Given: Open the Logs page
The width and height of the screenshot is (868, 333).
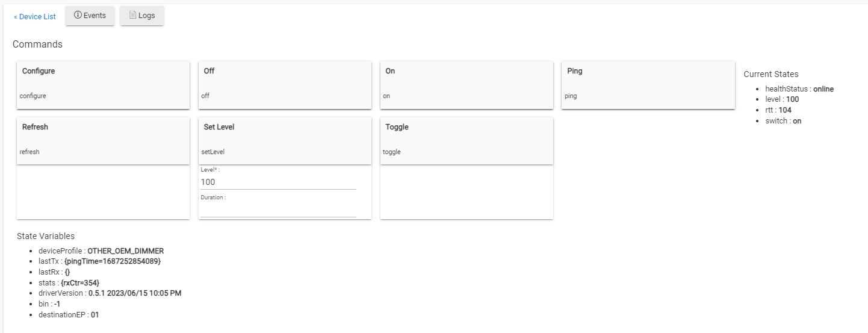Looking at the screenshot, I should coord(142,16).
